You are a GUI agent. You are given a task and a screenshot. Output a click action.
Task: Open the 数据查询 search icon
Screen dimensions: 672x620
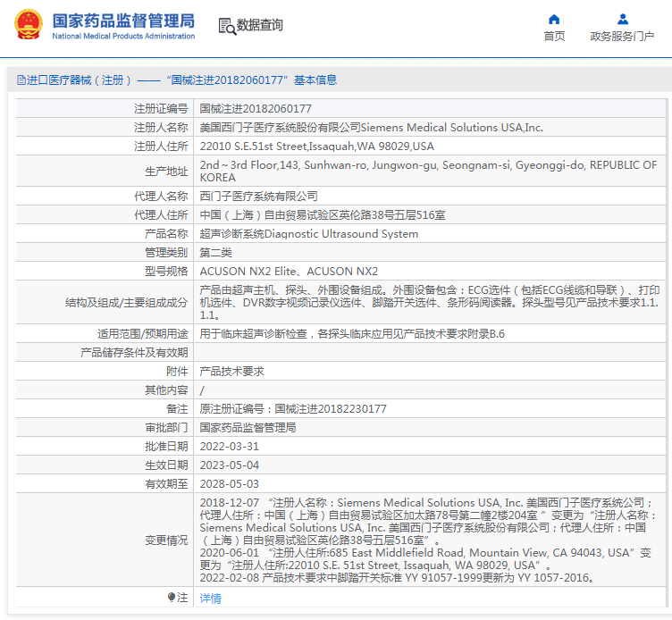227,26
